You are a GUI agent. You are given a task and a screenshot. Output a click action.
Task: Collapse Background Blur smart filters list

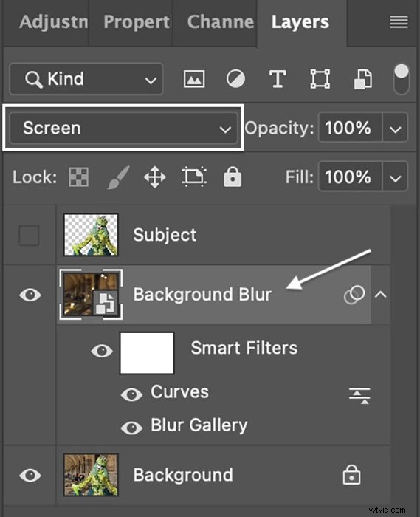coord(380,294)
